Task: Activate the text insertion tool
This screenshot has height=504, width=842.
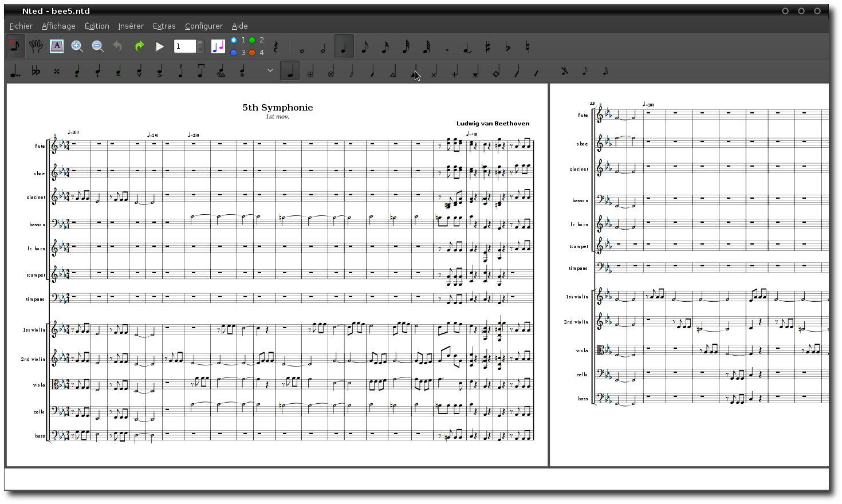Action: pyautogui.click(x=57, y=46)
